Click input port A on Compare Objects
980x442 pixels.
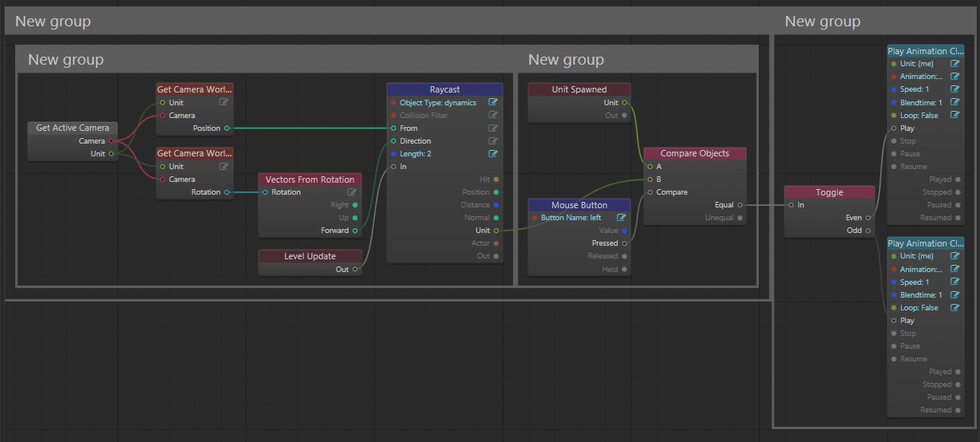click(650, 166)
